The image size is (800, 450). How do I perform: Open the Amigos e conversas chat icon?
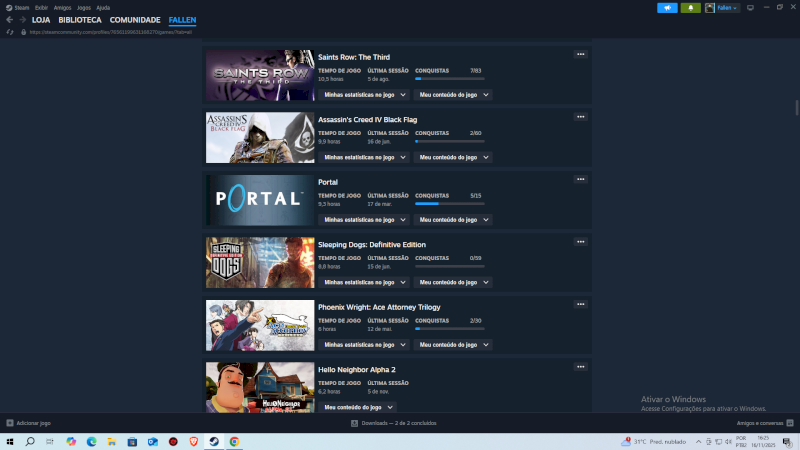790,423
